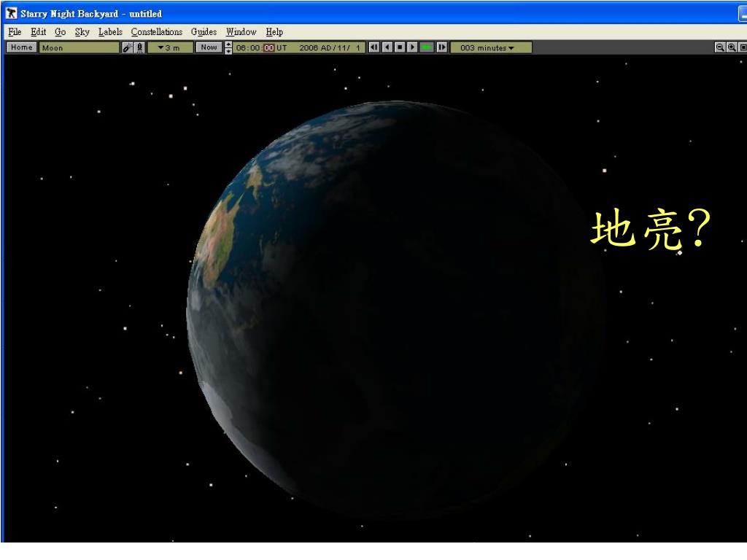Open the 003 minutes time-step dropdown

(x=491, y=47)
